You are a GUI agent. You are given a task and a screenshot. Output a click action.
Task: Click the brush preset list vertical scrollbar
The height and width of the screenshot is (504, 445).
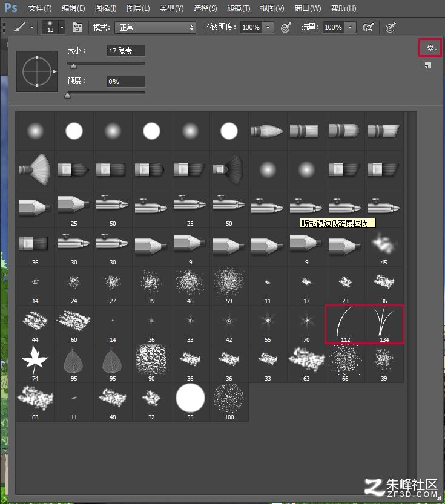click(412, 302)
